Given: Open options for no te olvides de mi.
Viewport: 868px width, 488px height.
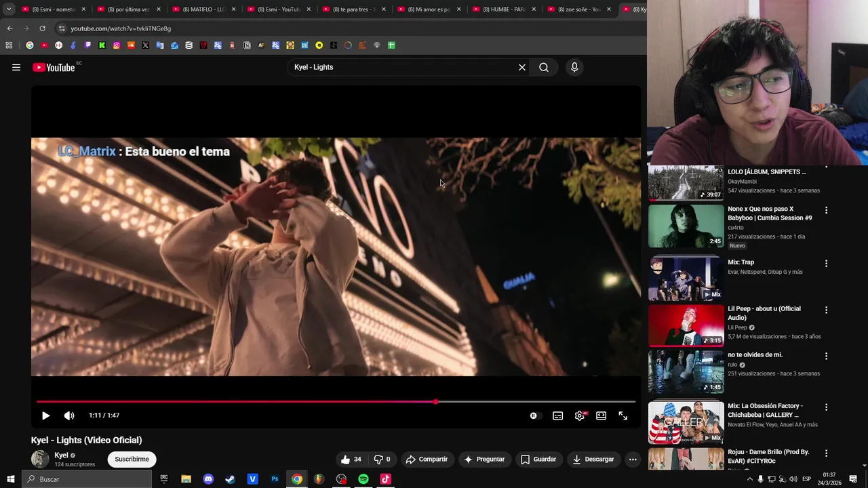Looking at the screenshot, I should pyautogui.click(x=826, y=356).
